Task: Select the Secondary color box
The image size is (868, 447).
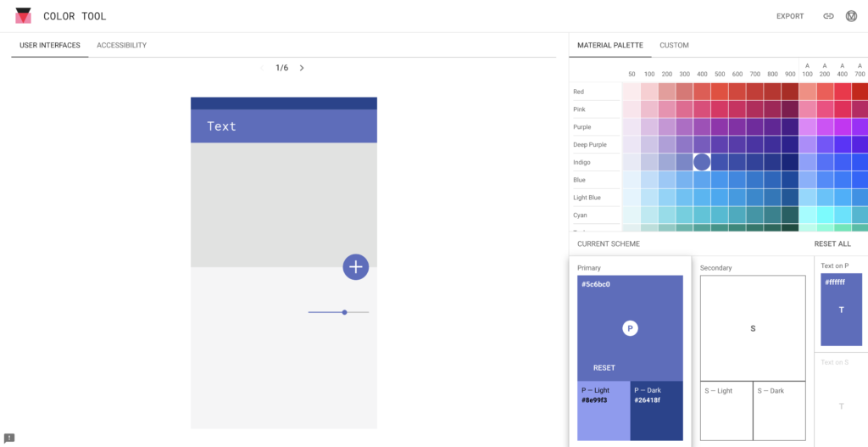Action: coord(753,328)
